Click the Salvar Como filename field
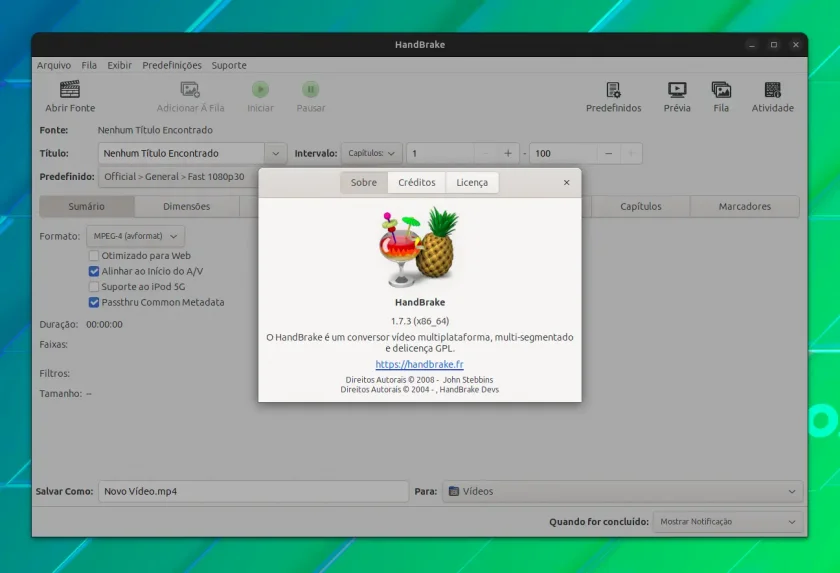The width and height of the screenshot is (840, 573). (x=253, y=491)
